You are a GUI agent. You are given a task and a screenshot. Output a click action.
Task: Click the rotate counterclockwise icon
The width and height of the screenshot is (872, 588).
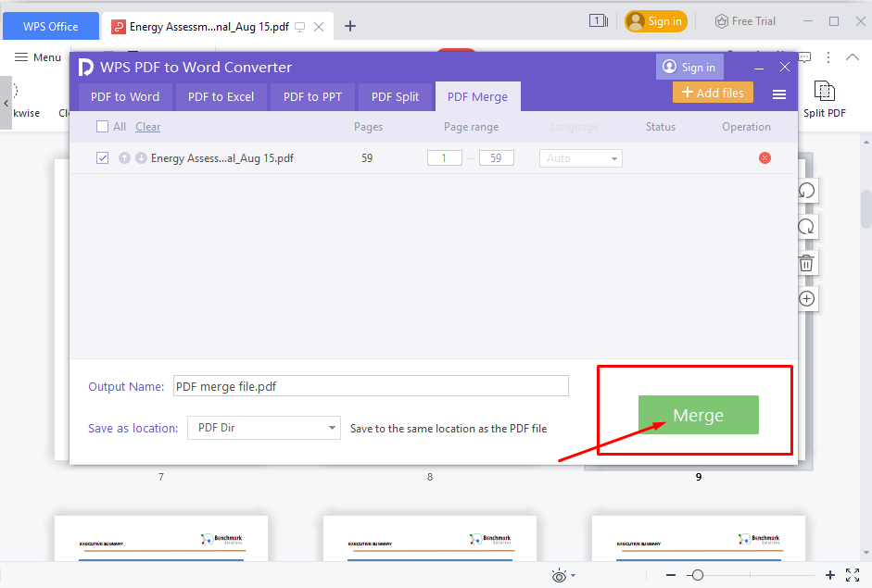pyautogui.click(x=806, y=190)
